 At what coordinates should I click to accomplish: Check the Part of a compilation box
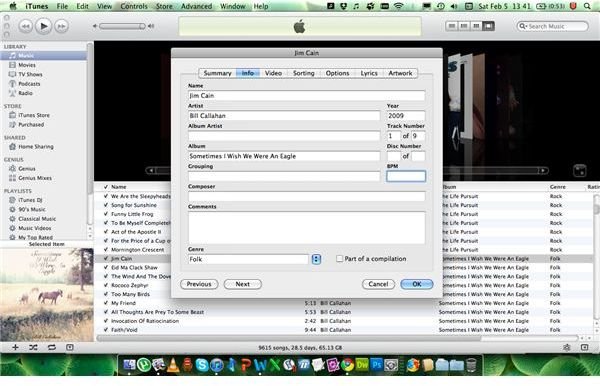click(339, 259)
